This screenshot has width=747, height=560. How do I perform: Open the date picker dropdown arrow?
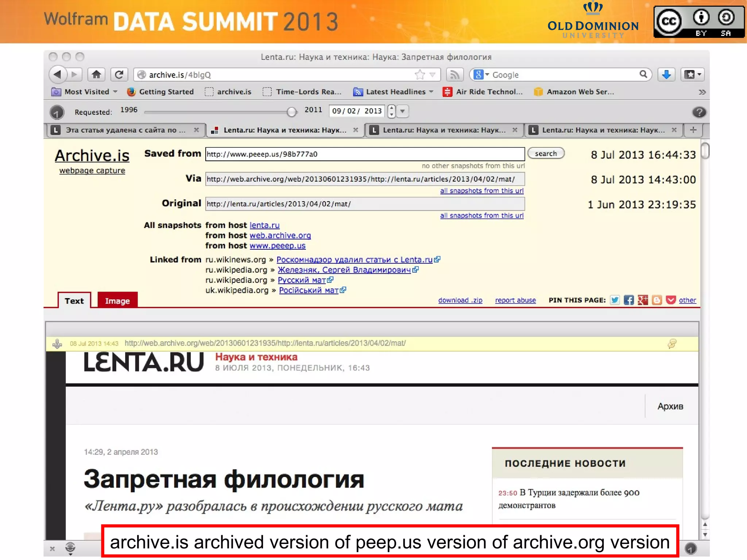tap(403, 111)
